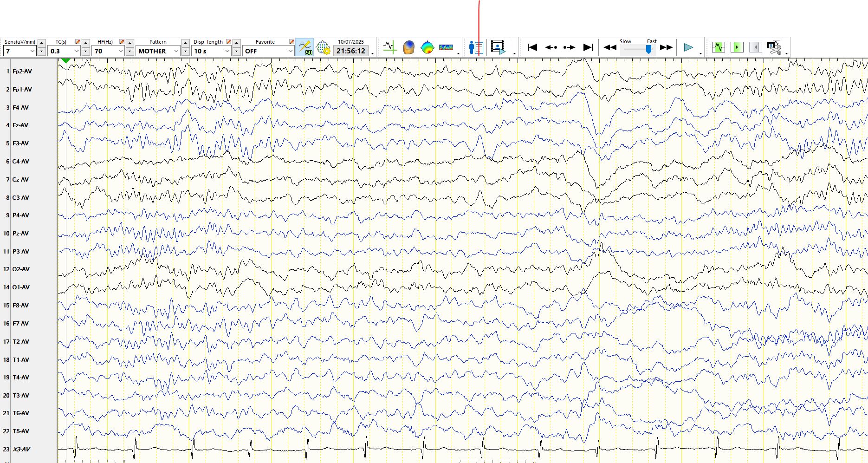Step the HF(Hz) value up
The width and height of the screenshot is (868, 463).
tap(130, 43)
